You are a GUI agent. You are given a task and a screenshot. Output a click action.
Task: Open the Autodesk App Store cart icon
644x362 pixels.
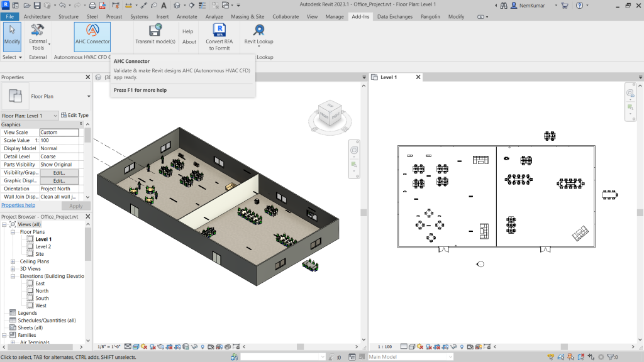pyautogui.click(x=565, y=5)
